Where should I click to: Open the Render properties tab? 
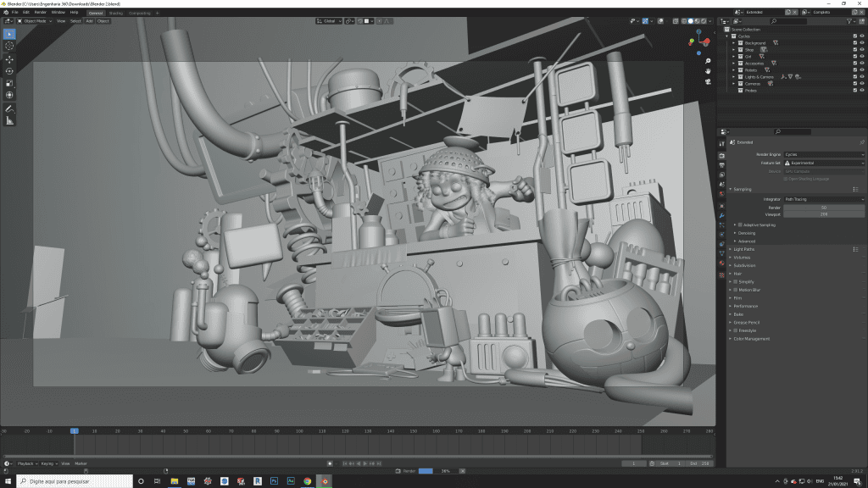pos(722,156)
